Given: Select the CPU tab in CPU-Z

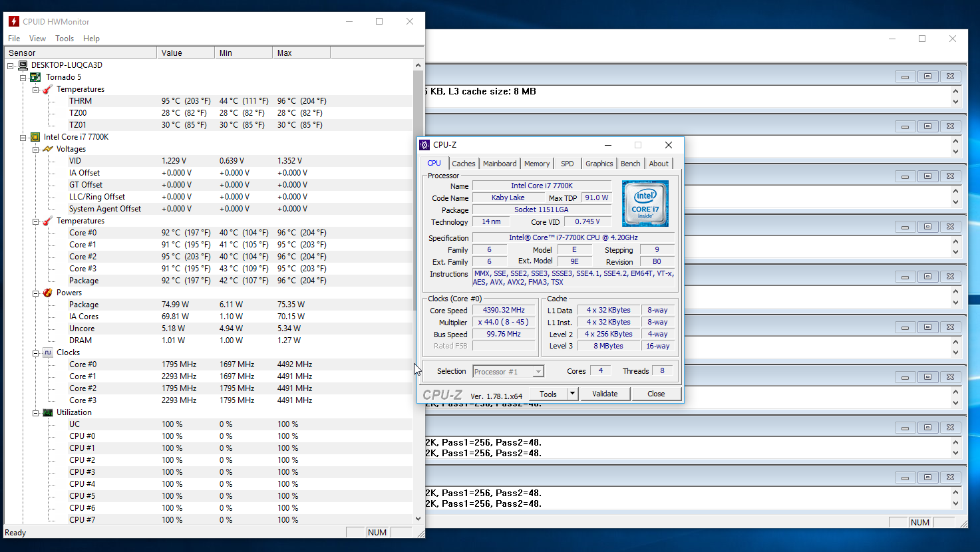Looking at the screenshot, I should 434,163.
